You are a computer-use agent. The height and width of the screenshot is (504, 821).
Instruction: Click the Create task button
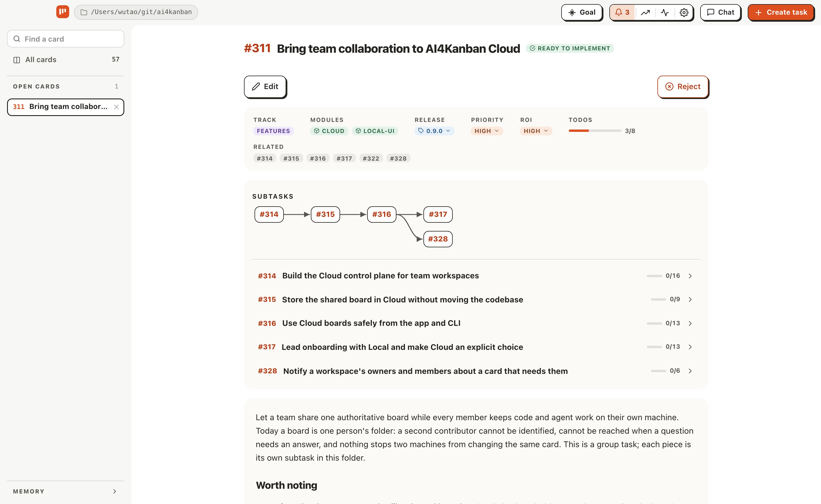point(781,12)
